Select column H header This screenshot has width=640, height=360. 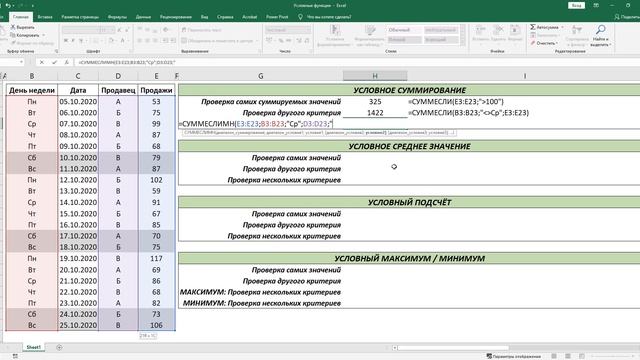pyautogui.click(x=375, y=76)
